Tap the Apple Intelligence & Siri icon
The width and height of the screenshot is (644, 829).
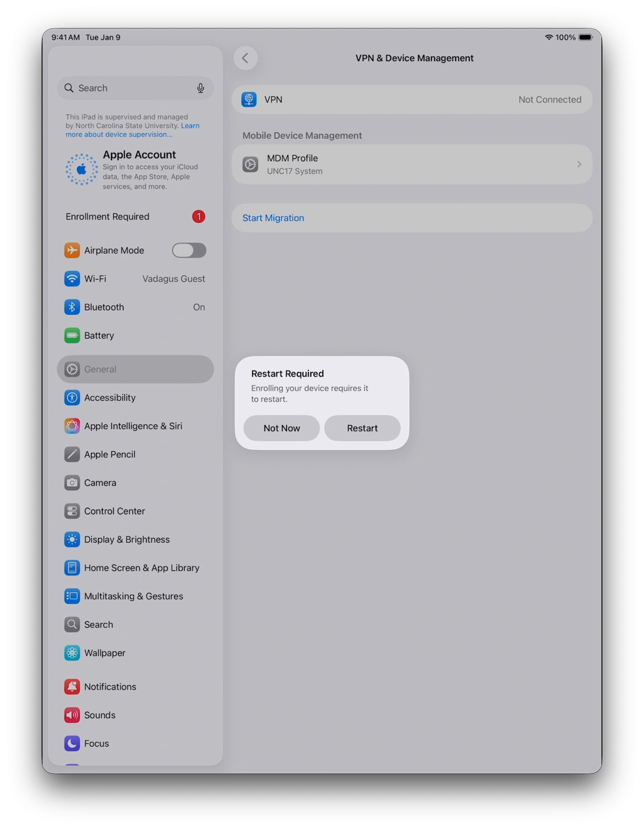point(72,426)
